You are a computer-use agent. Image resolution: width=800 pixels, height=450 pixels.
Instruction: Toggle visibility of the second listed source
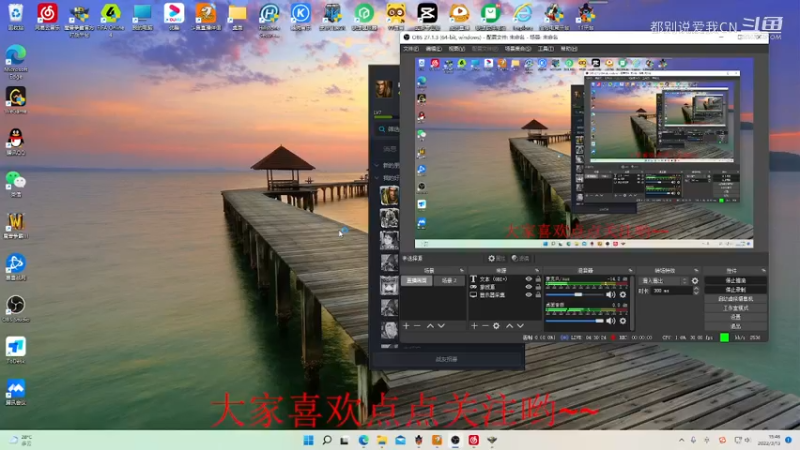point(529,287)
